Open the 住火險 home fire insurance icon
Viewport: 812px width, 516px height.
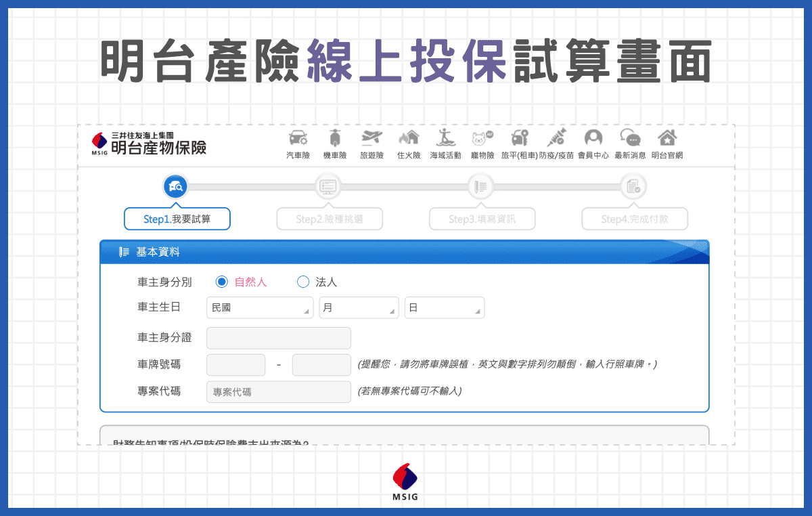pyautogui.click(x=409, y=138)
